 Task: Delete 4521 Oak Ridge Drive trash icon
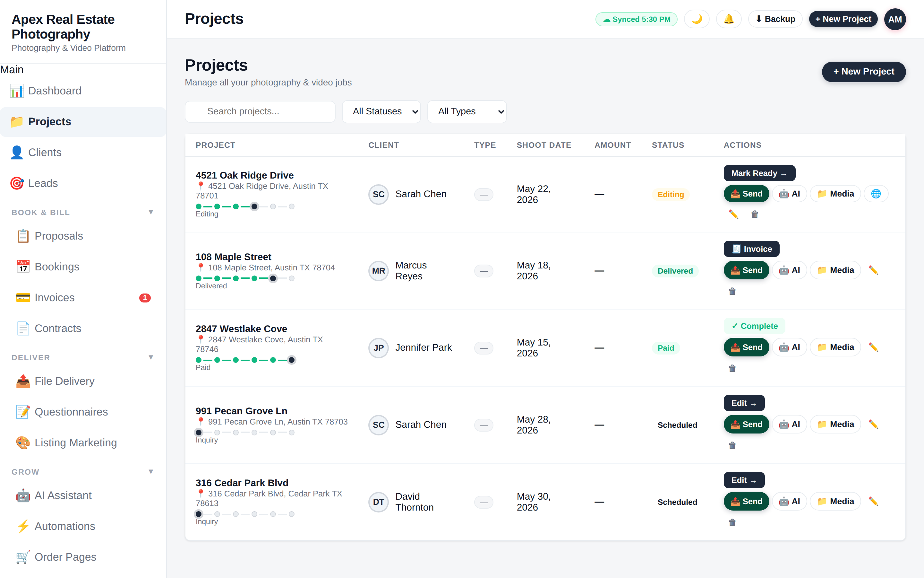coord(755,214)
